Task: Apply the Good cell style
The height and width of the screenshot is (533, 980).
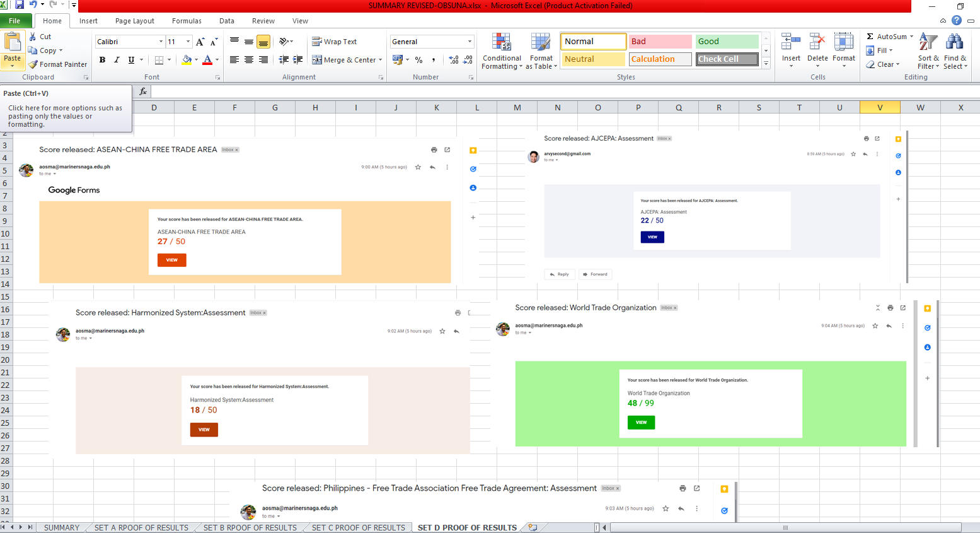Action: coord(727,42)
